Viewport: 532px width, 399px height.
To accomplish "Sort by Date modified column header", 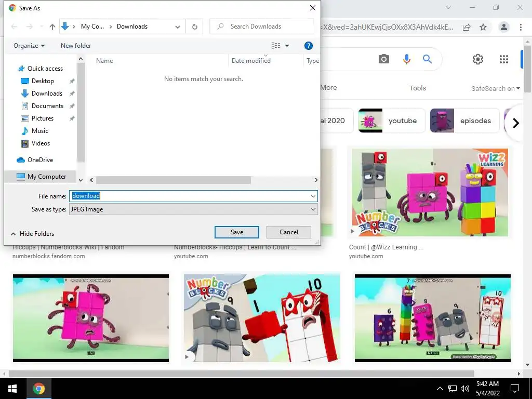I will point(251,61).
